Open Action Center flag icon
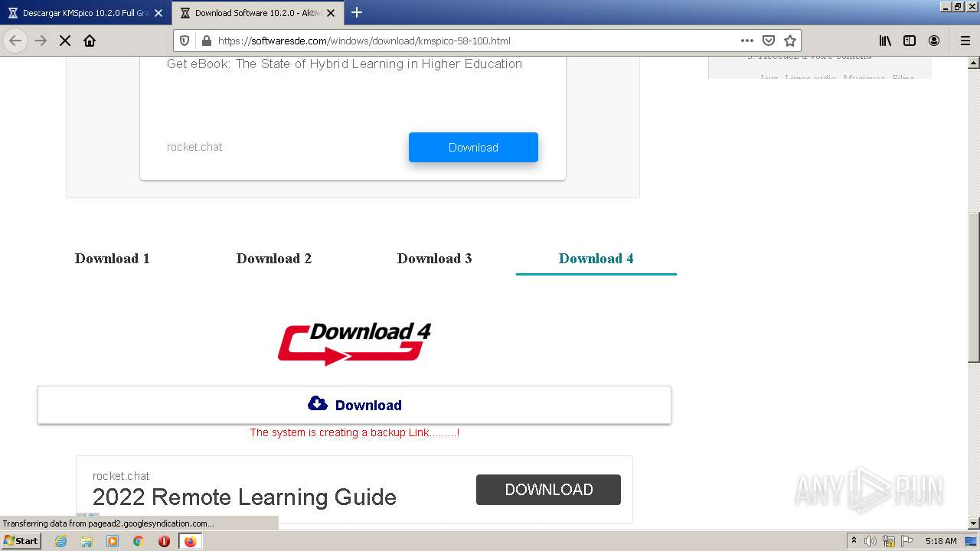This screenshot has height=551, width=980. pyautogui.click(x=907, y=541)
